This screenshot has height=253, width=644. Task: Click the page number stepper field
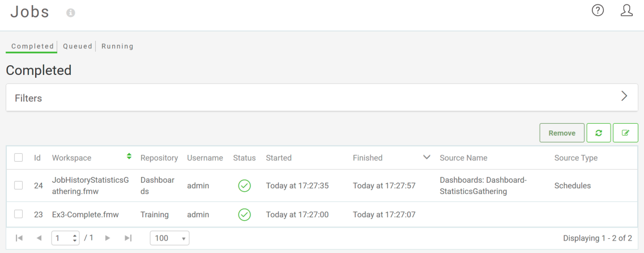[65, 238]
